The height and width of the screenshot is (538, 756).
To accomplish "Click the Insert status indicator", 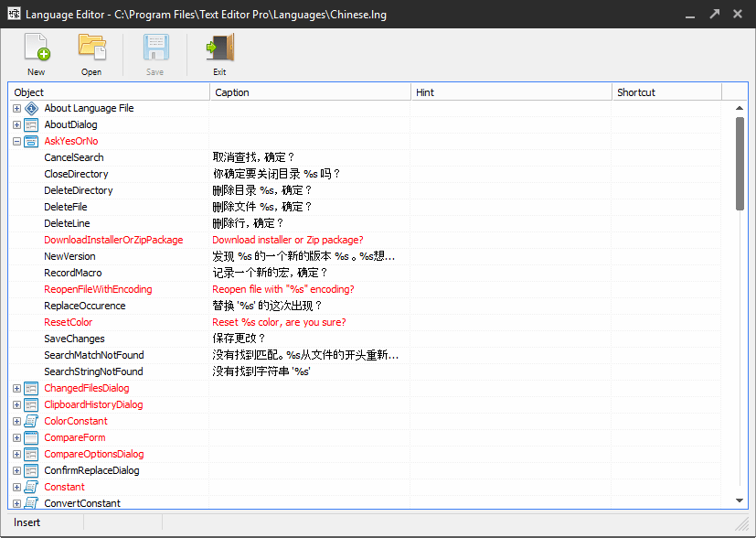I will (27, 522).
